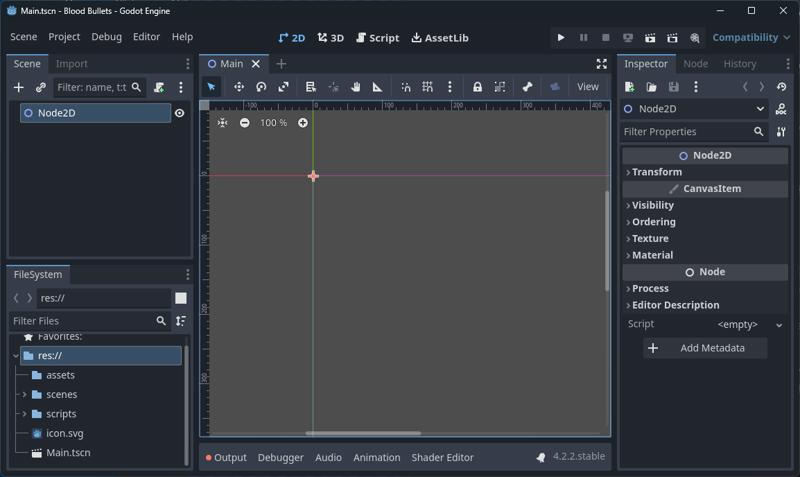The width and height of the screenshot is (800, 477).
Task: Select Main.tscn in FileSystem
Action: click(68, 453)
